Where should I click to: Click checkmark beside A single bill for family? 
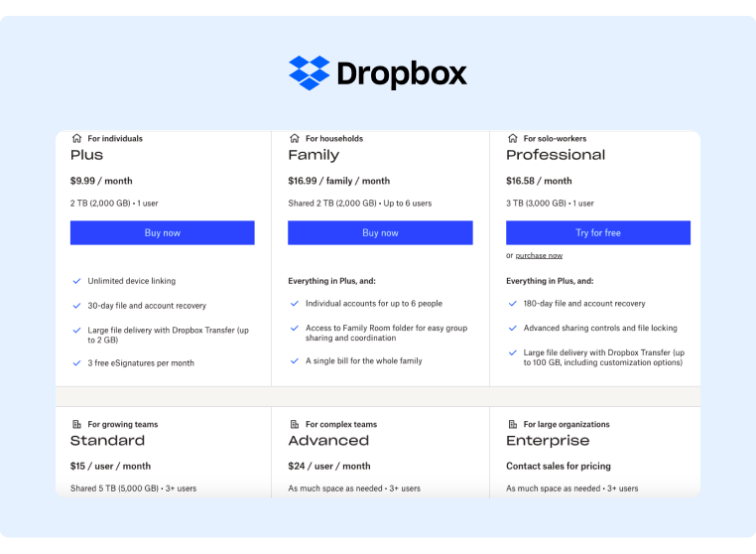tap(295, 360)
